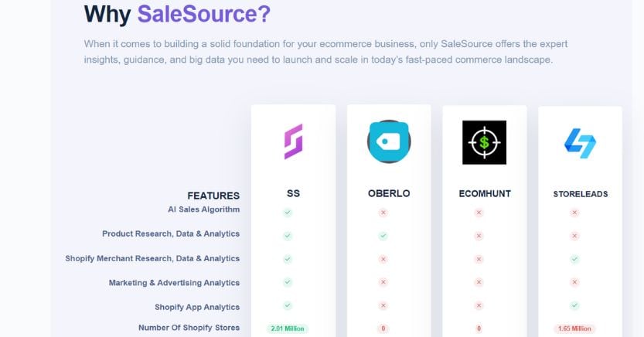
Task: Click Oberlo green check for Product Research
Action: [x=383, y=236]
